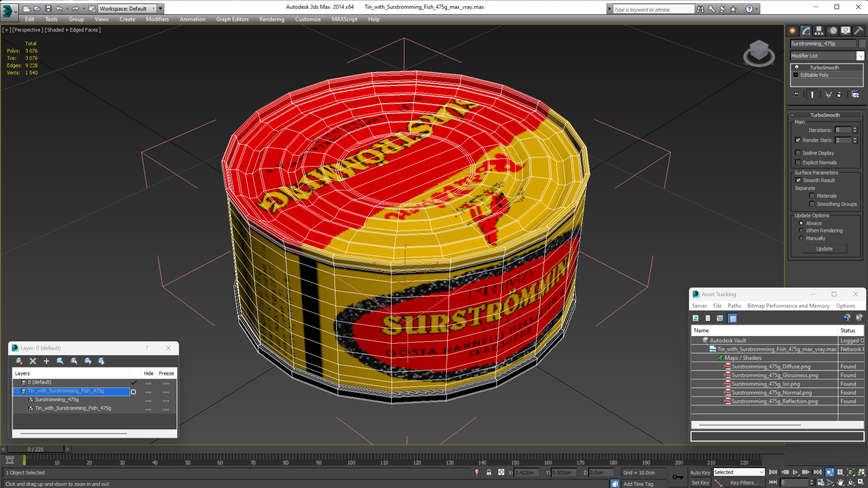
Task: Click the search keyword input field
Action: click(654, 9)
